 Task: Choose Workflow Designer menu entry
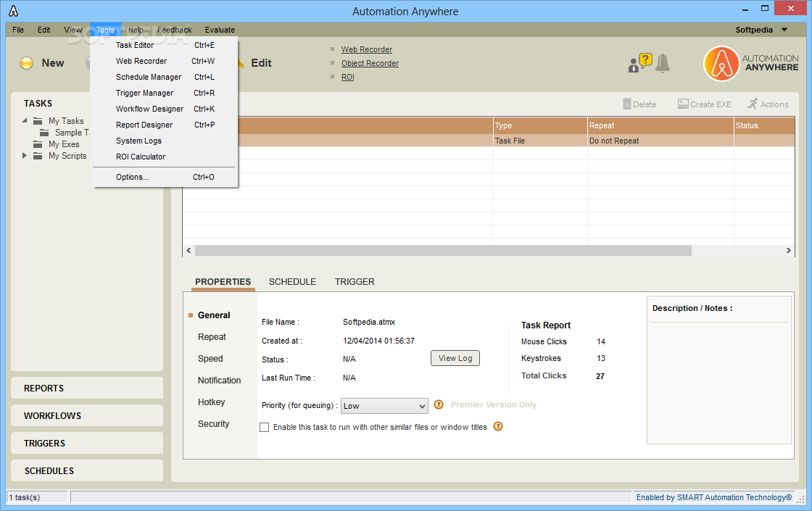pos(165,109)
